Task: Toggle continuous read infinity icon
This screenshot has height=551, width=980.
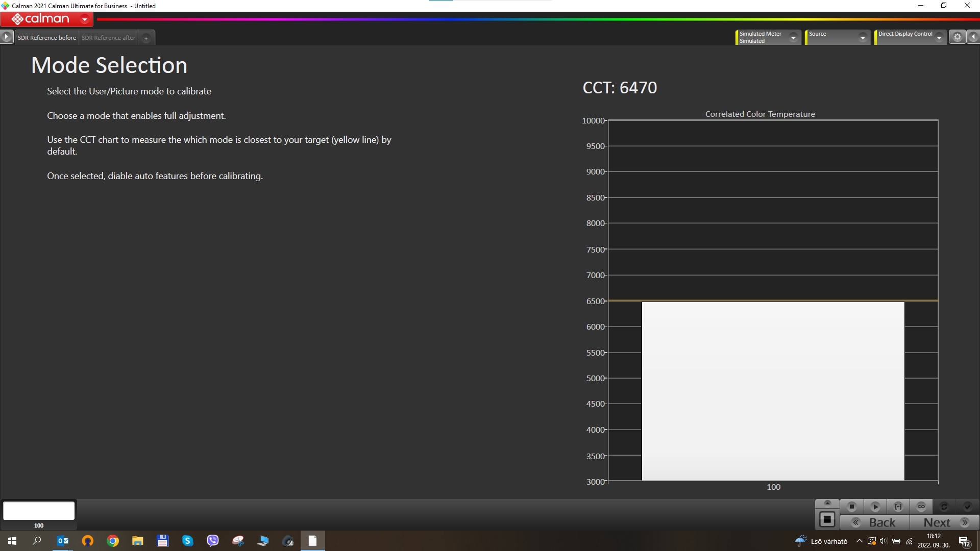Action: [x=921, y=507]
